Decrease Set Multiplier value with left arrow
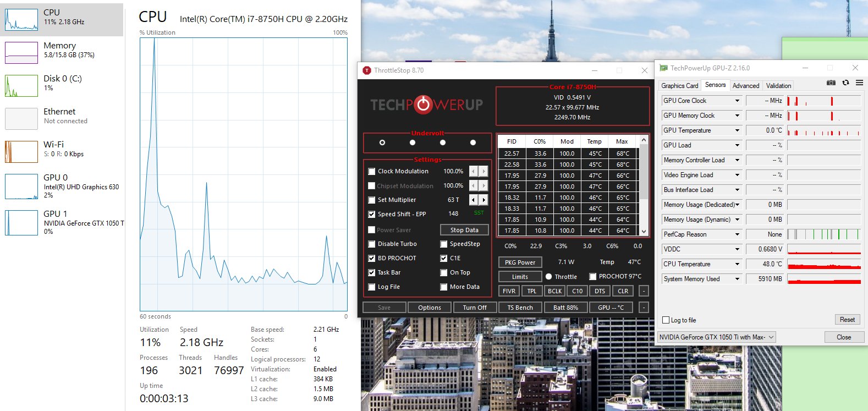This screenshot has height=411, width=868. [473, 200]
